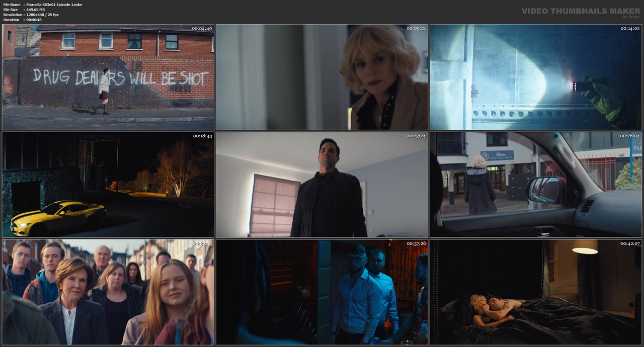Click the timestamp '00:28:04'
The height and width of the screenshot is (347, 644).
point(630,136)
